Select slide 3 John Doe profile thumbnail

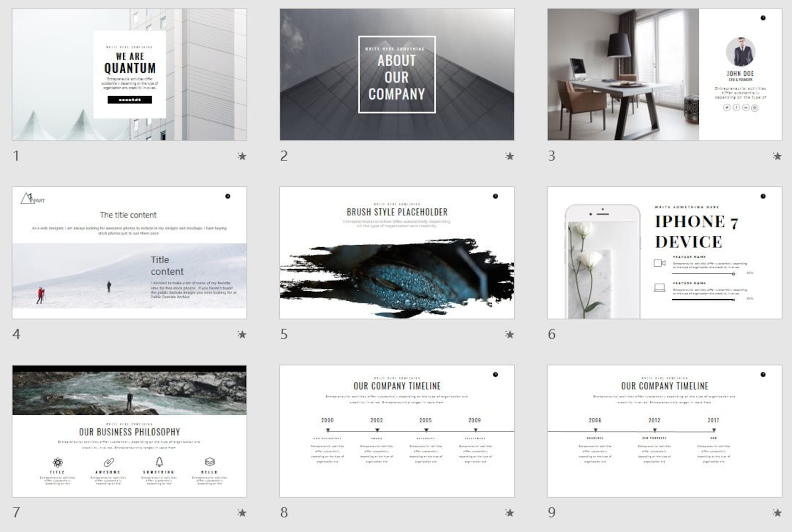click(665, 74)
